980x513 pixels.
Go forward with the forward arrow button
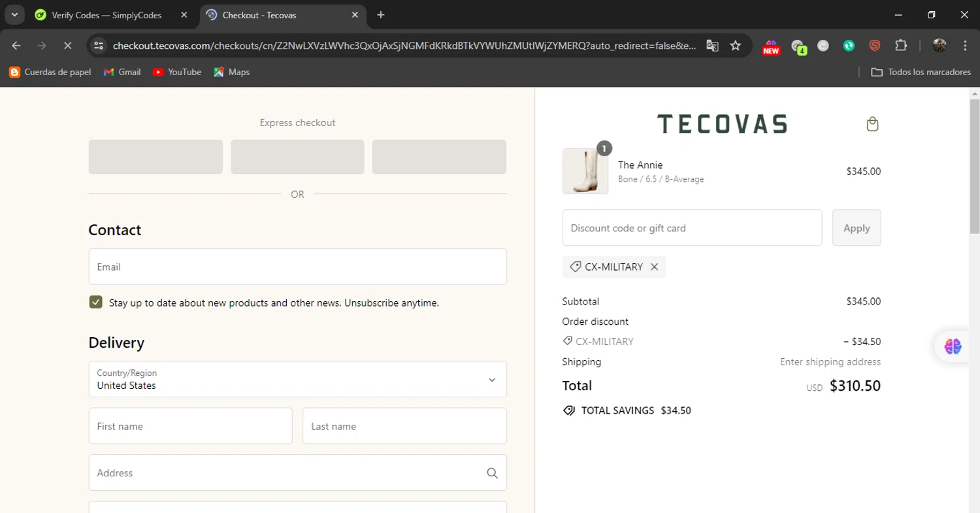(x=42, y=46)
